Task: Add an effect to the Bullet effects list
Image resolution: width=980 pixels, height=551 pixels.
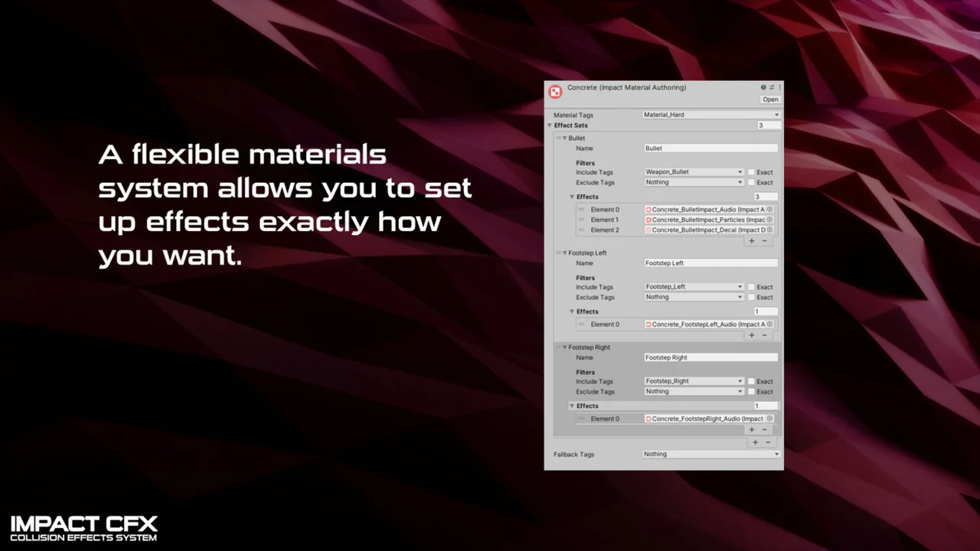Action: [752, 241]
